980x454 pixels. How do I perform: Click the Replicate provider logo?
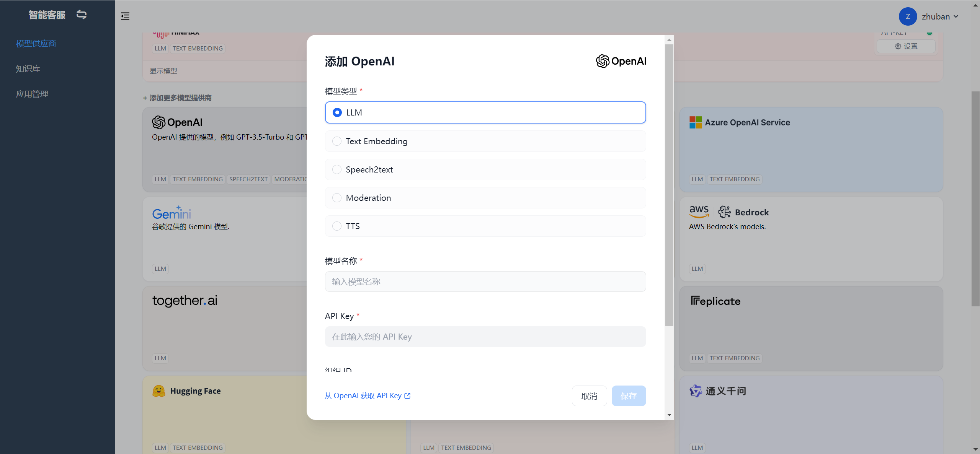click(715, 301)
